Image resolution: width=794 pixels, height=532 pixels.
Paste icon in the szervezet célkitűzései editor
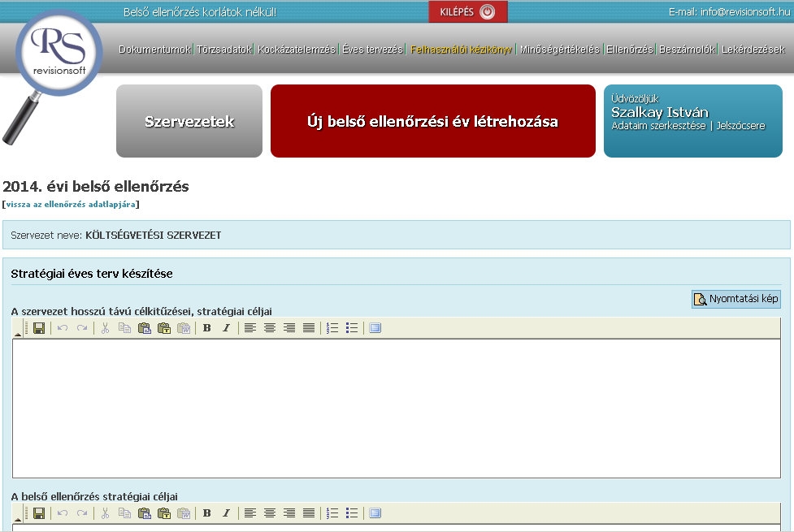pos(145,328)
